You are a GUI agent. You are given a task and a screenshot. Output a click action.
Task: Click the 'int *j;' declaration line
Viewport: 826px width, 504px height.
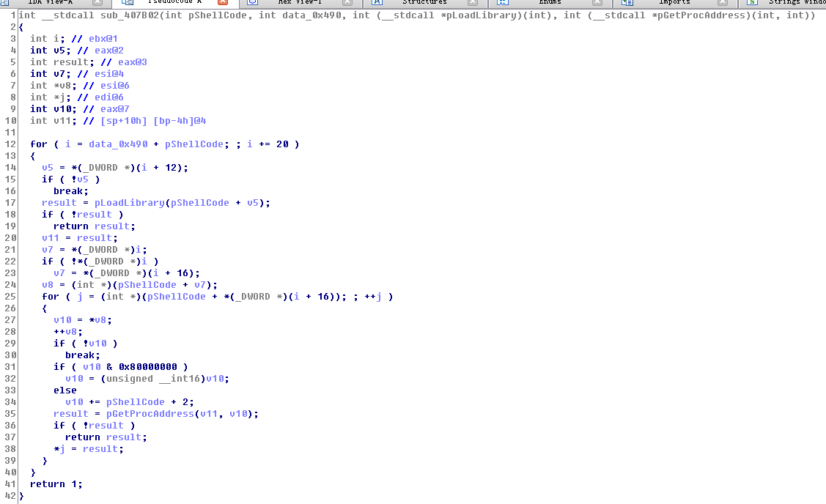coord(77,97)
